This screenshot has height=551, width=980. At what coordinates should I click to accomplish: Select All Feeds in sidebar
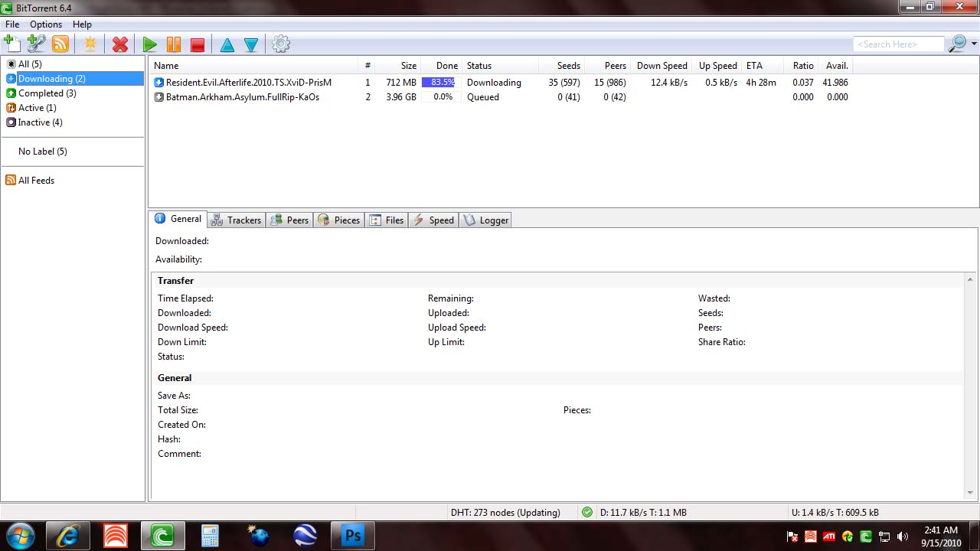tap(36, 181)
